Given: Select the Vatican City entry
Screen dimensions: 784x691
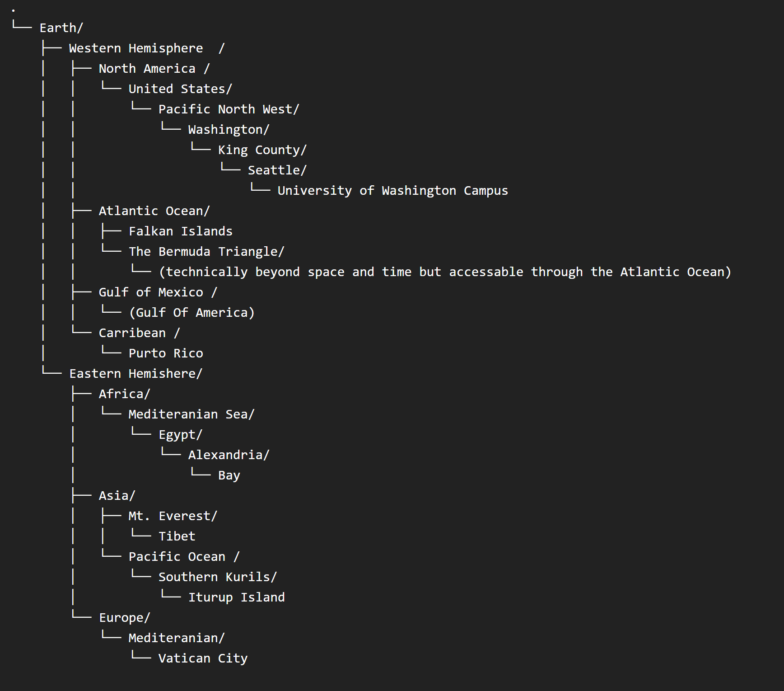Looking at the screenshot, I should click(x=203, y=658).
